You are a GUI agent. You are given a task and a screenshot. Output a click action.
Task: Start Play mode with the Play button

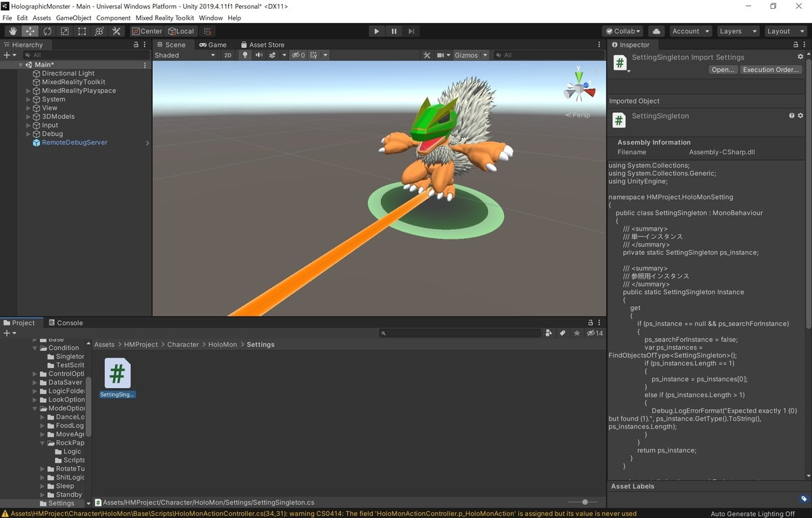click(377, 31)
